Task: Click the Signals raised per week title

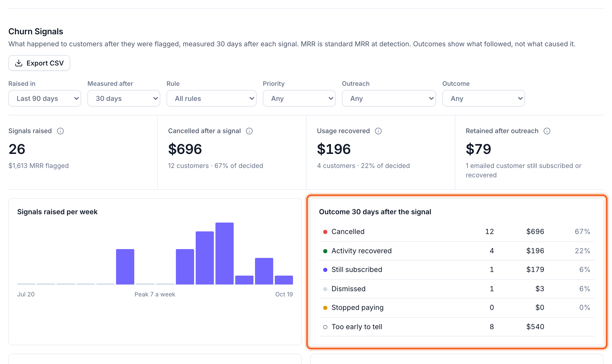Action: (57, 212)
